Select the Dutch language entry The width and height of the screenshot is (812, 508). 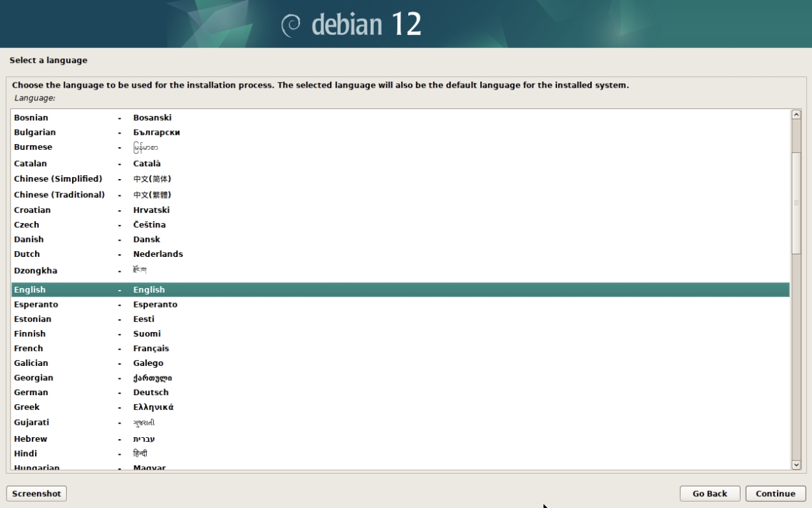(x=400, y=254)
